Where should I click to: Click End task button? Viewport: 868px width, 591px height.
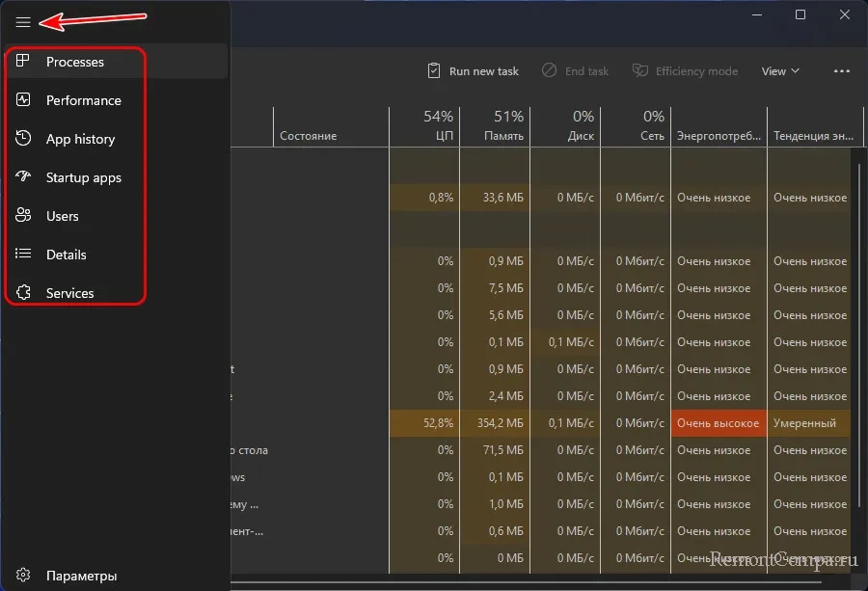point(576,70)
